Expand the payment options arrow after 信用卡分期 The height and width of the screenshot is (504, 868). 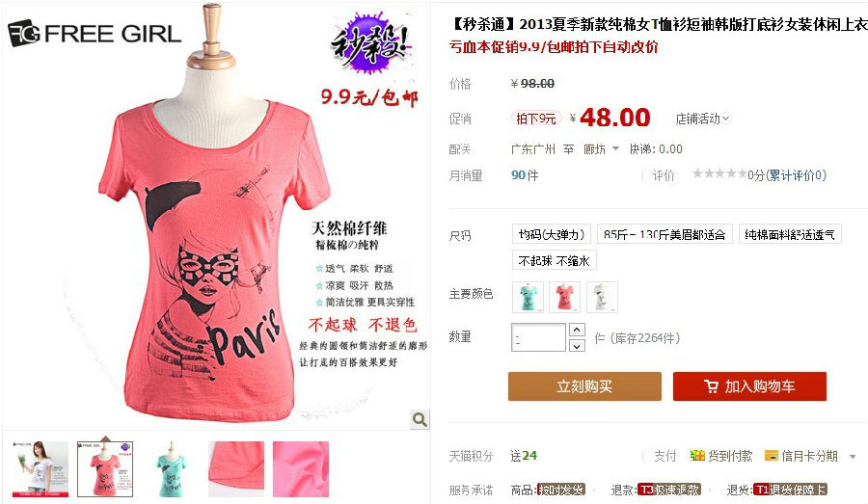(853, 457)
